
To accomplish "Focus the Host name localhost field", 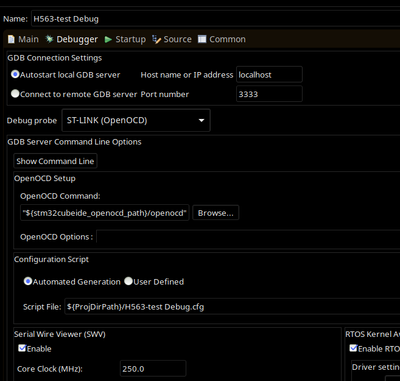I will [x=269, y=75].
